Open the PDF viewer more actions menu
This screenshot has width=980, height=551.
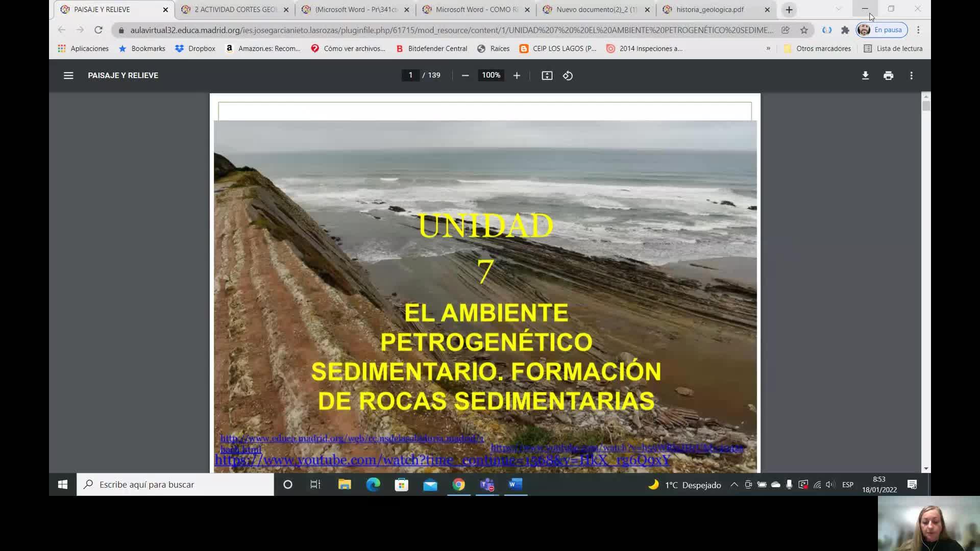click(911, 76)
